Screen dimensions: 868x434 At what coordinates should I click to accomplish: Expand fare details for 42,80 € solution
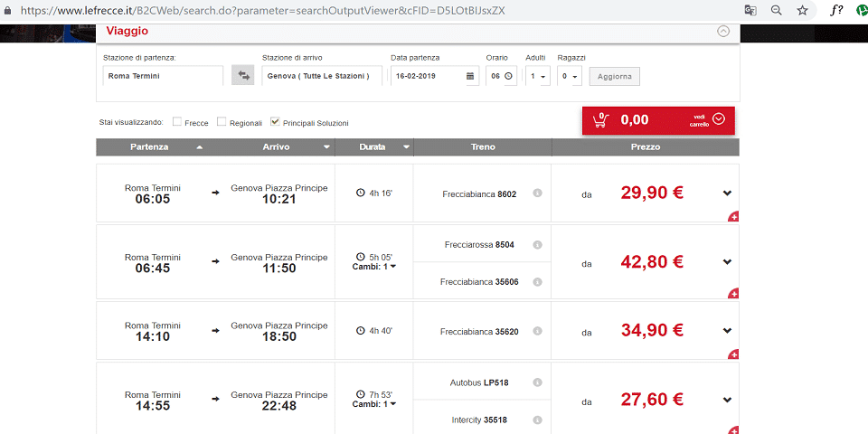tap(727, 262)
